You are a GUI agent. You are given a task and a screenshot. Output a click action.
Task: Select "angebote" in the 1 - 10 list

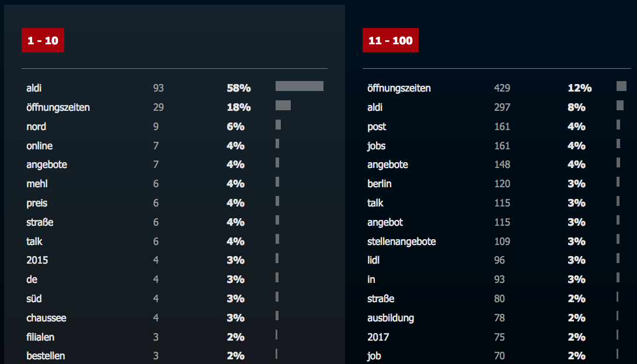coord(47,164)
